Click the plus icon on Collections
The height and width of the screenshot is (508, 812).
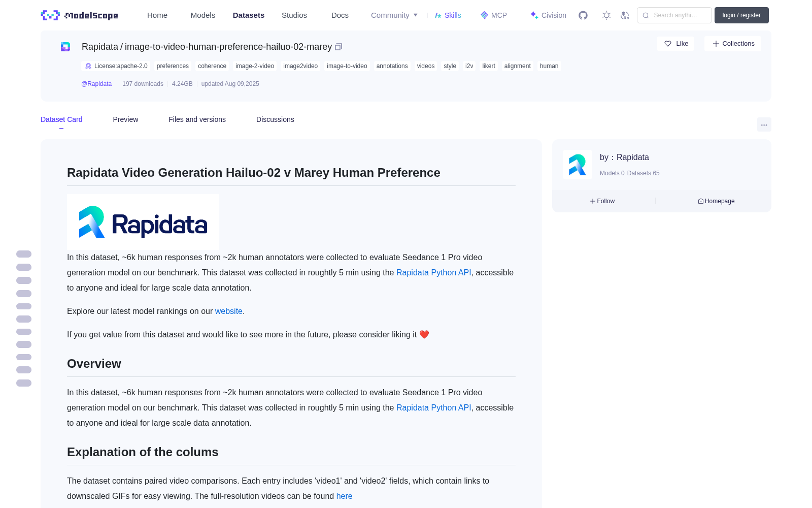coord(716,44)
